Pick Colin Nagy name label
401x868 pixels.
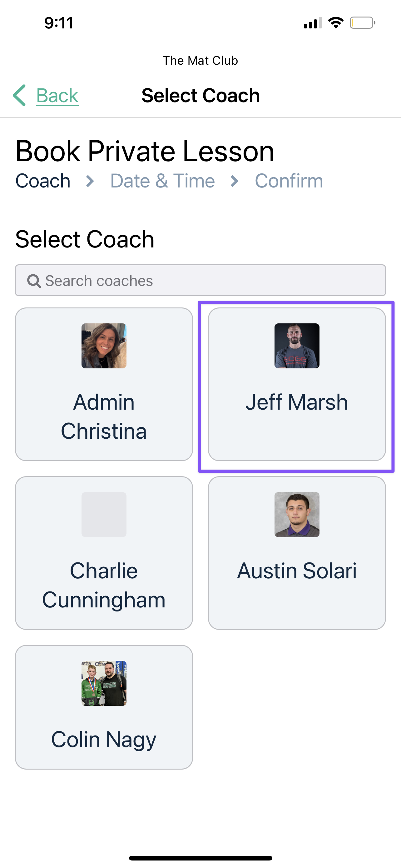tap(104, 740)
